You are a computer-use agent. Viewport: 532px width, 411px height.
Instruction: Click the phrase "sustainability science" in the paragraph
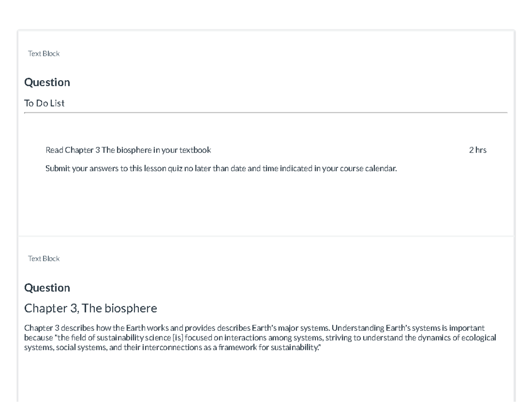pyautogui.click(x=135, y=338)
